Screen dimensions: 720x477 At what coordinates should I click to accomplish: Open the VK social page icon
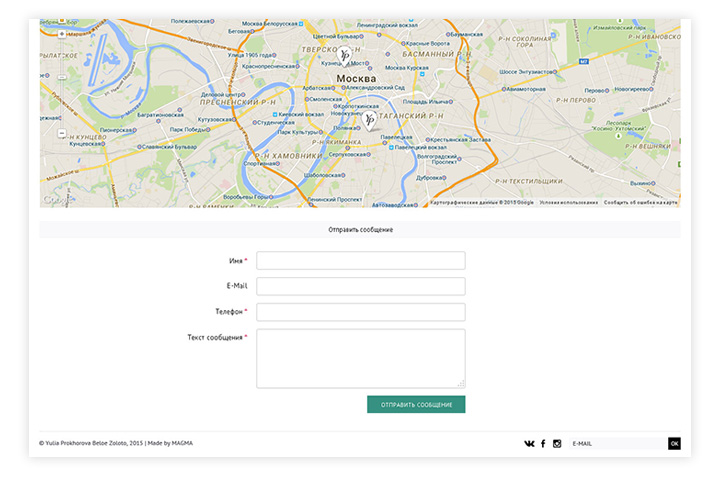pyautogui.click(x=529, y=443)
